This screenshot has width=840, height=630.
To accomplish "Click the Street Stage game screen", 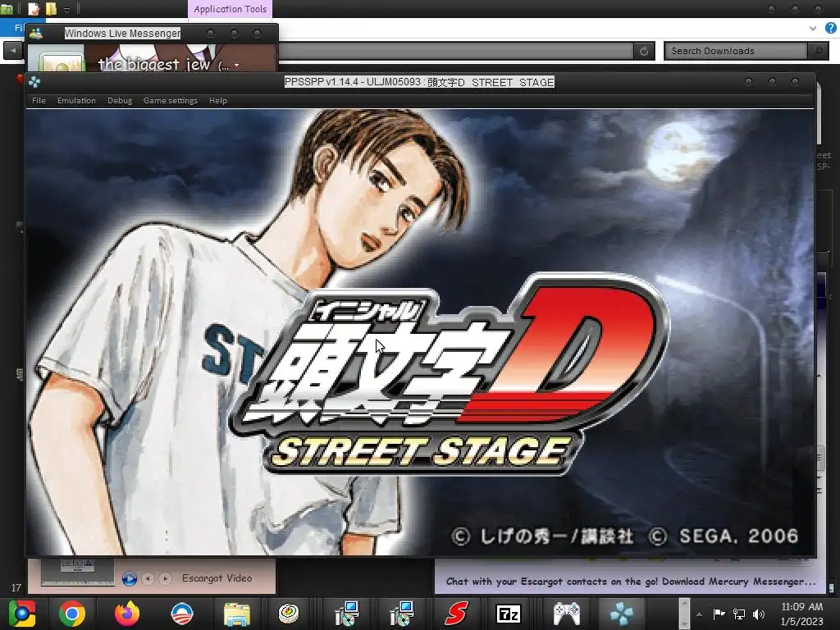I will pos(421,332).
